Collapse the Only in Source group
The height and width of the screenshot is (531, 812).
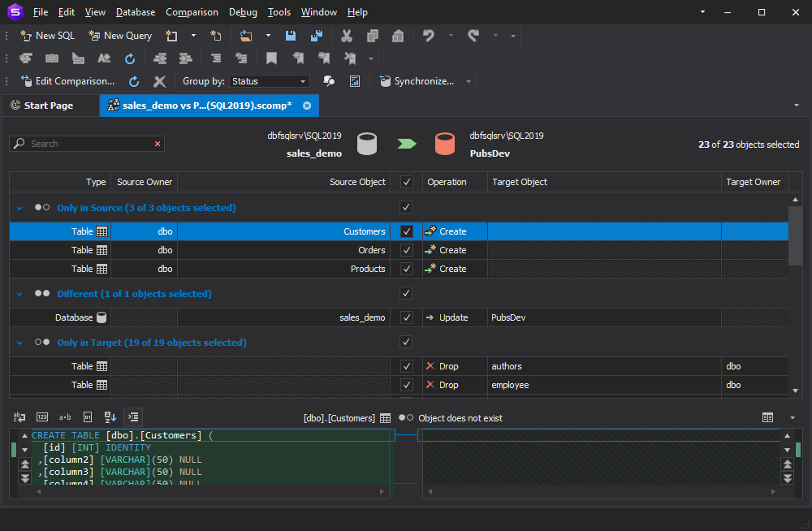coord(19,208)
